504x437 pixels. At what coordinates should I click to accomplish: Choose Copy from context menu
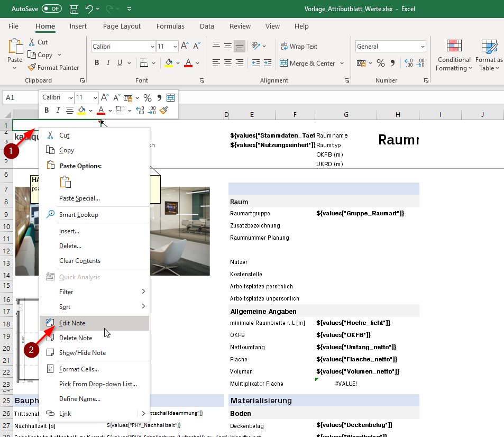click(94, 150)
